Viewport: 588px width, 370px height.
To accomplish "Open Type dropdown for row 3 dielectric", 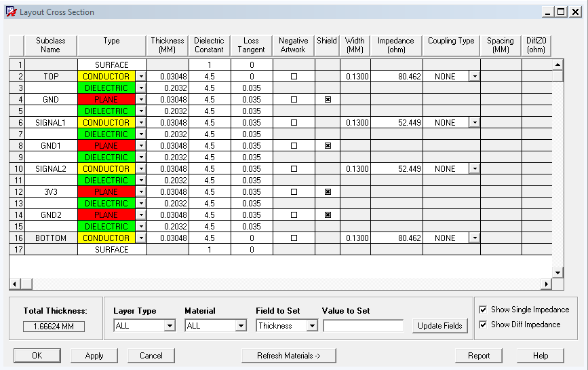I will pos(141,88).
